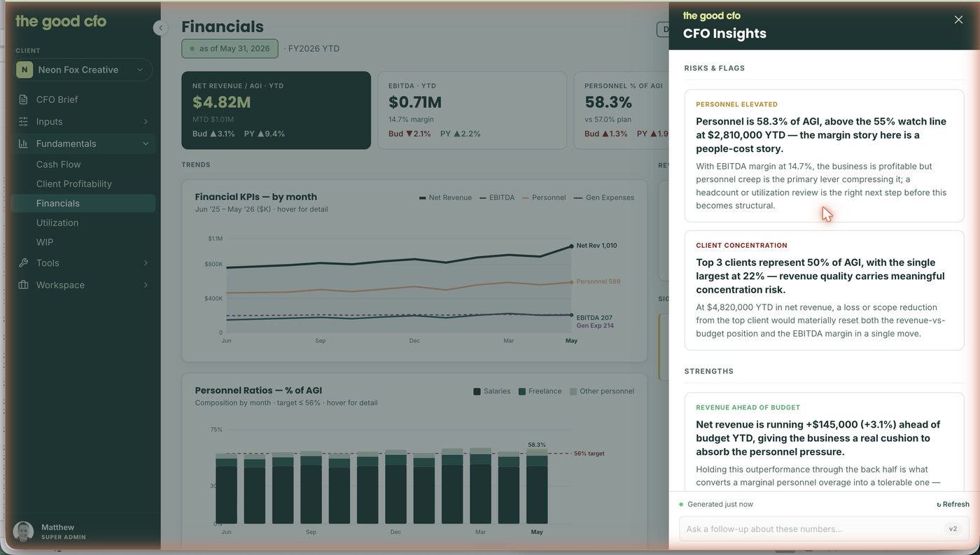Go to the Utilization page
The image size is (980, 555).
point(57,223)
